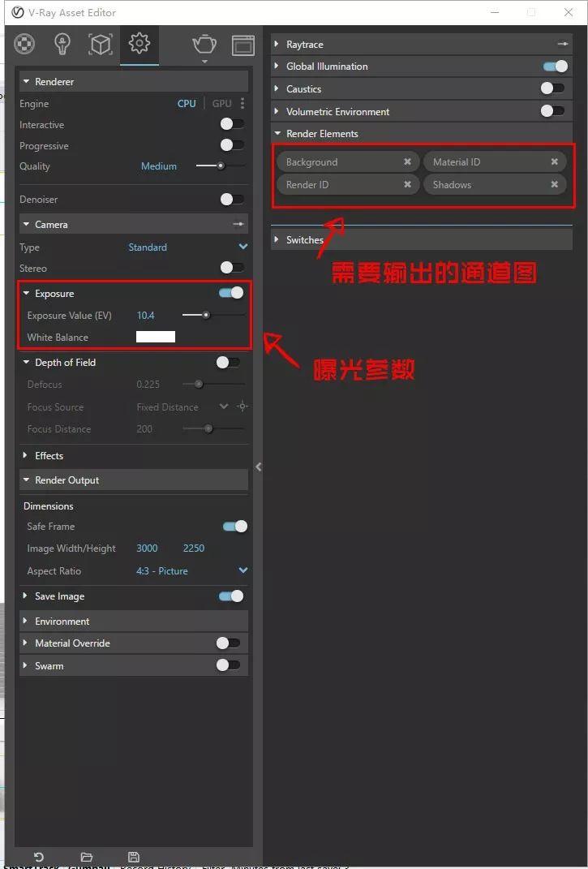Collapse the Render Output section
This screenshot has height=869, width=588.
pyautogui.click(x=26, y=480)
